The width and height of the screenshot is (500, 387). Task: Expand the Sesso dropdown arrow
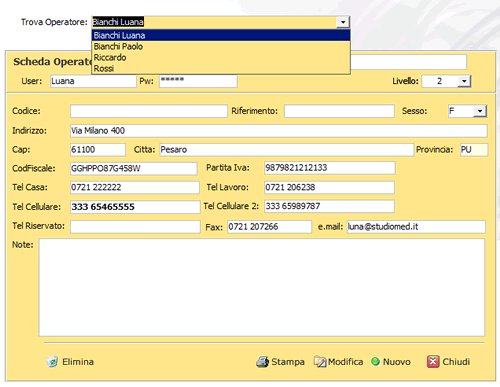click(480, 111)
